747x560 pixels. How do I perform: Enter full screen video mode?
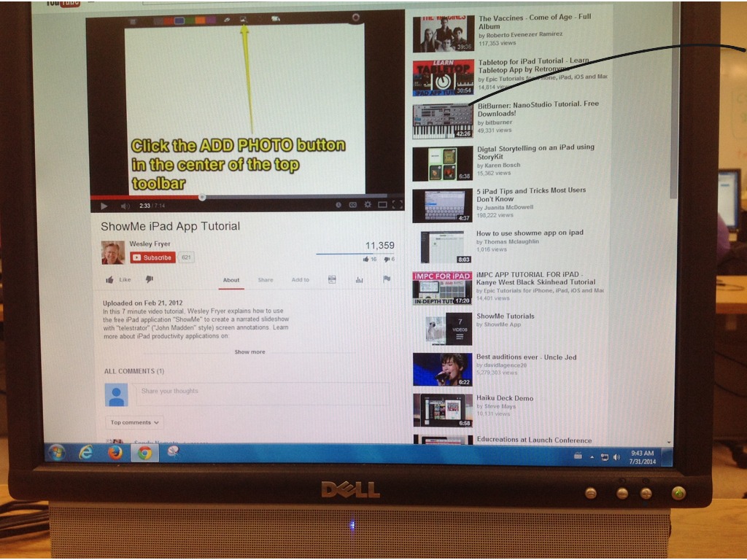(x=398, y=205)
